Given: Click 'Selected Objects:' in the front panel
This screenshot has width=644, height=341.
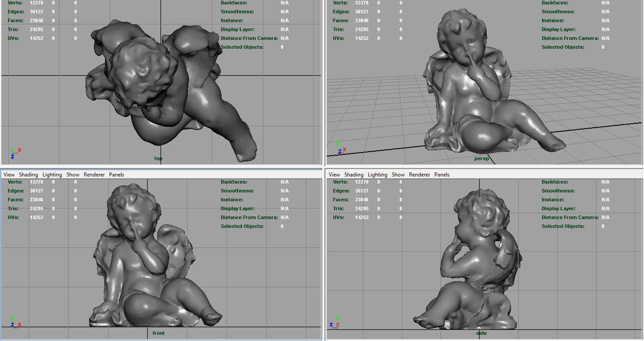Looking at the screenshot, I should point(242,226).
